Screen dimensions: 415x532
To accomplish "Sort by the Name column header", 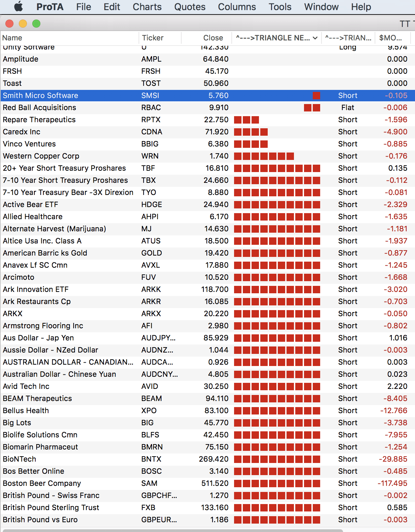I will pos(69,38).
